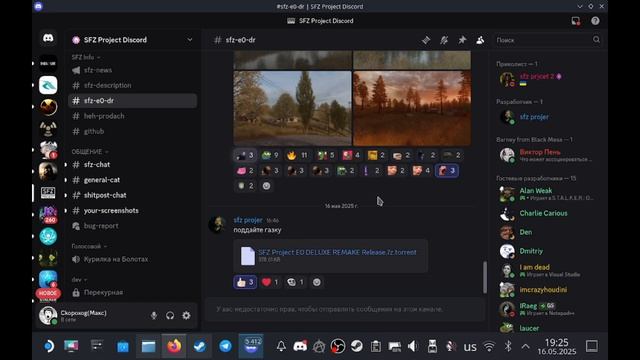640x360 pixels.
Task: Open Telegram from the taskbar
Action: (x=225, y=346)
